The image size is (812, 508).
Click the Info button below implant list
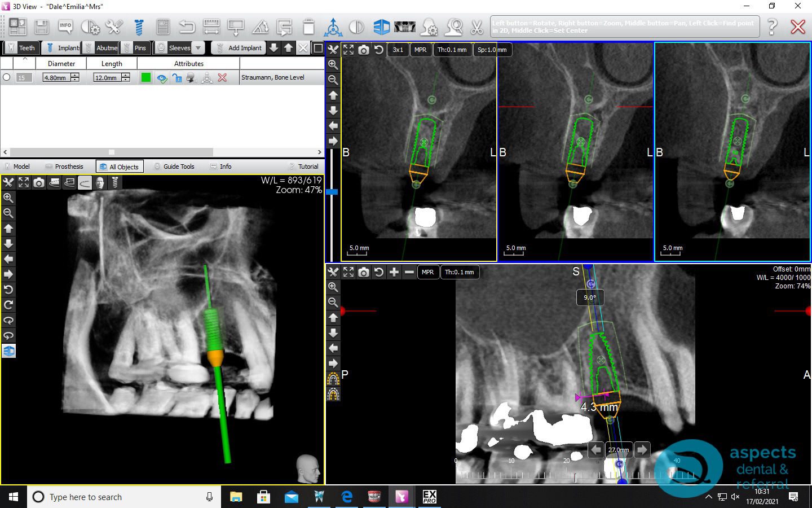pos(221,167)
